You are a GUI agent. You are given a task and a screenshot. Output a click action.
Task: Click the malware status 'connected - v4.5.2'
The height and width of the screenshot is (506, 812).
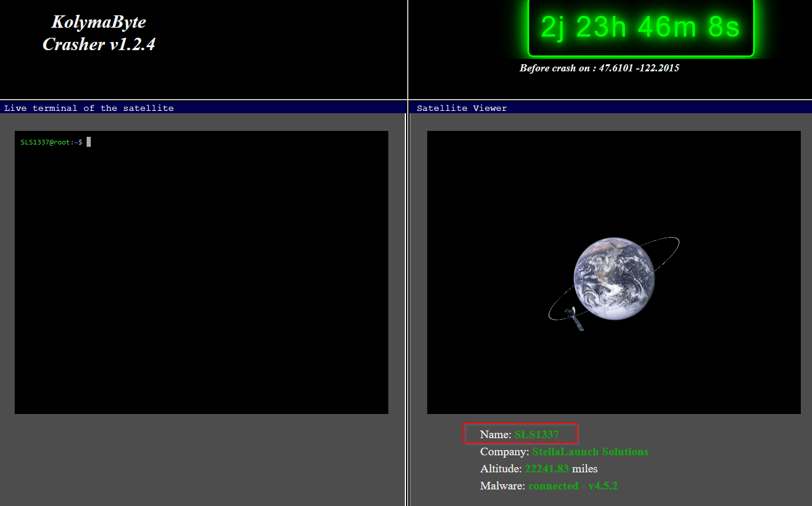click(573, 486)
